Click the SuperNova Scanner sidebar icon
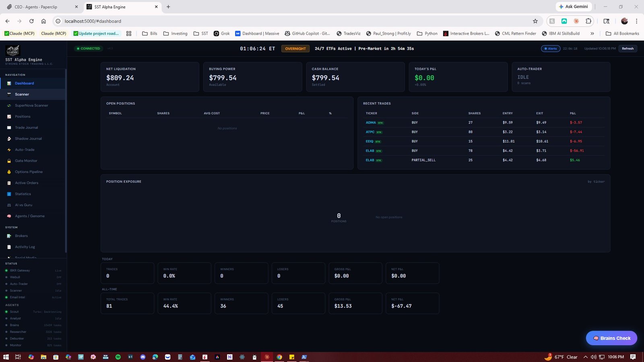The image size is (644, 362). (9, 105)
